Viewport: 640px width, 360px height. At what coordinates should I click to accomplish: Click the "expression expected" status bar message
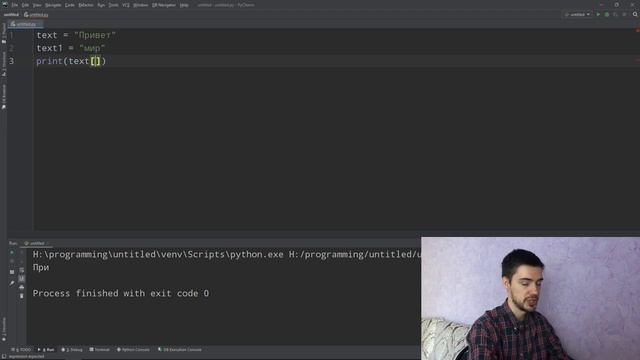[26, 357]
